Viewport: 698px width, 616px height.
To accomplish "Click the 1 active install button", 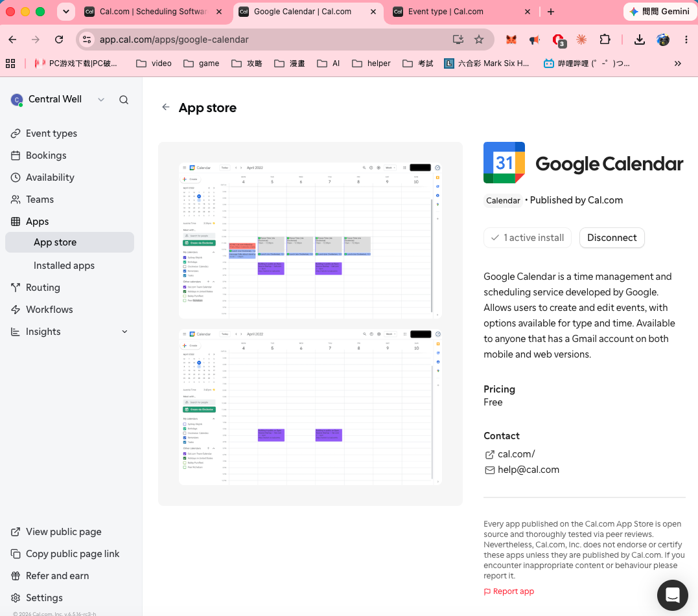I will tap(527, 238).
